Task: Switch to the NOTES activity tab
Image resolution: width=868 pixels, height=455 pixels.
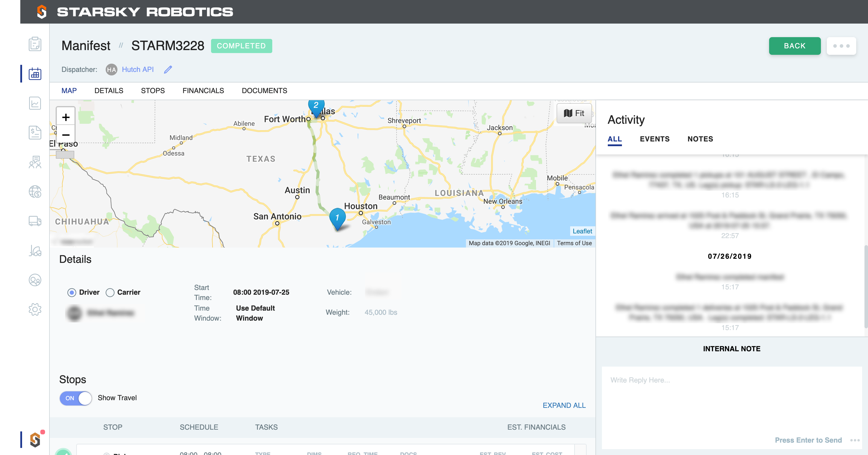Action: [700, 139]
